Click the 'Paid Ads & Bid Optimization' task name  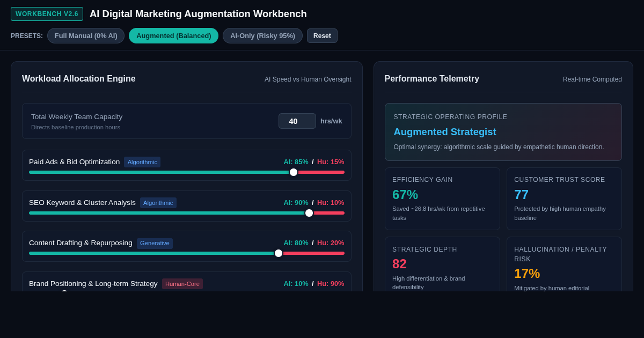pyautogui.click(x=75, y=162)
